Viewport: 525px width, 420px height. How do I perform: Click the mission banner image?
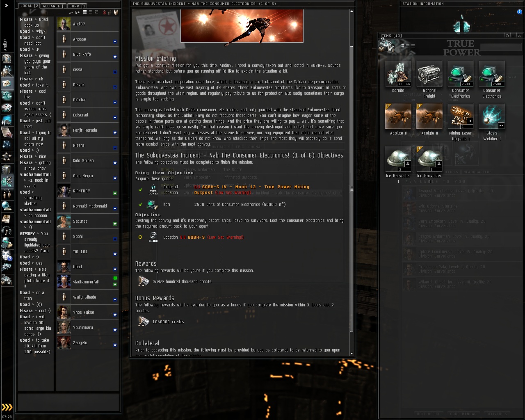(x=242, y=26)
